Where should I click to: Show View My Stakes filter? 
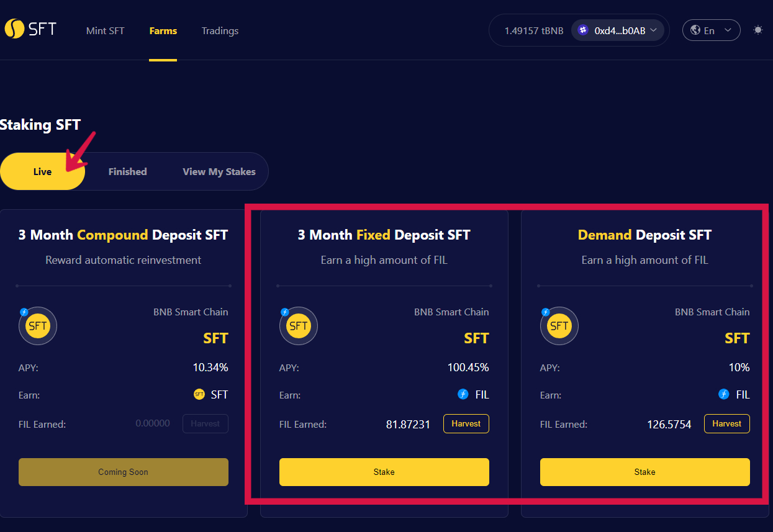[x=219, y=171]
